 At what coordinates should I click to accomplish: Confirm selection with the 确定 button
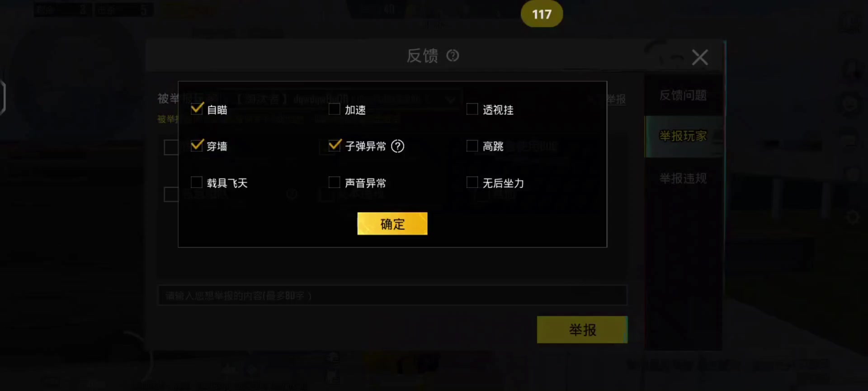point(392,224)
